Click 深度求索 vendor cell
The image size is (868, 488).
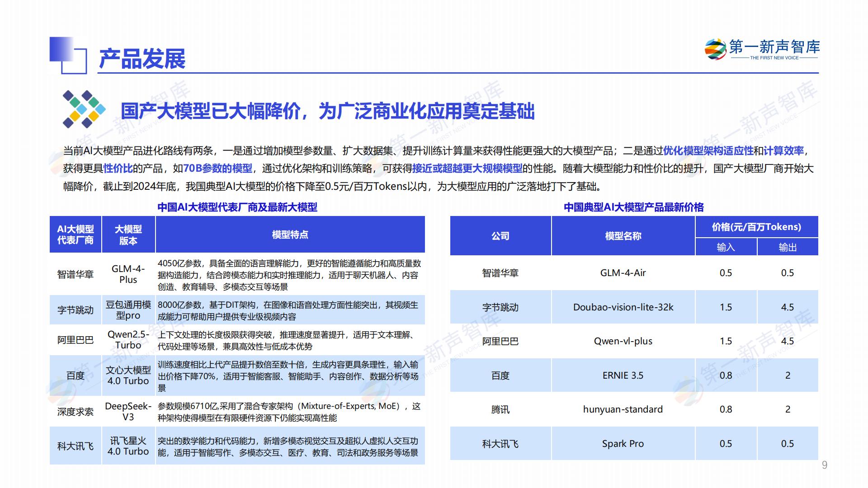75,411
